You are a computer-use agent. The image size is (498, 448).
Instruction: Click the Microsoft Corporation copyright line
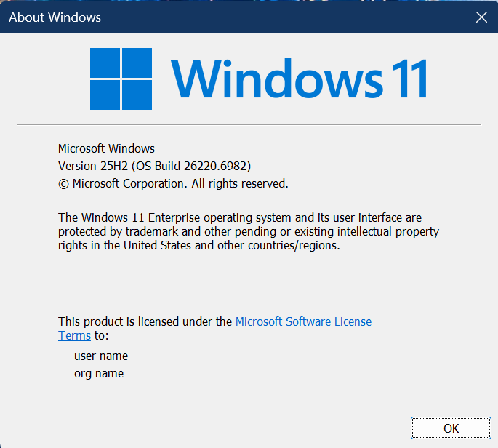(173, 183)
